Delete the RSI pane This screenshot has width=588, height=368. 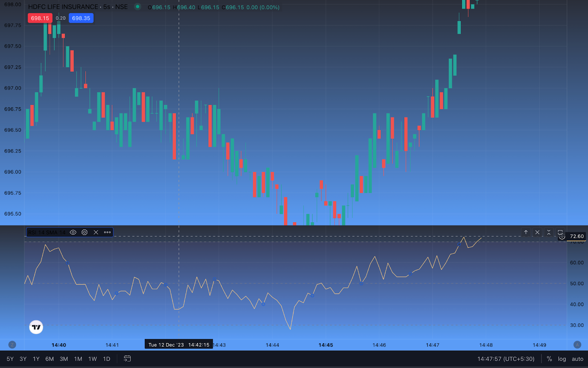[x=537, y=232]
